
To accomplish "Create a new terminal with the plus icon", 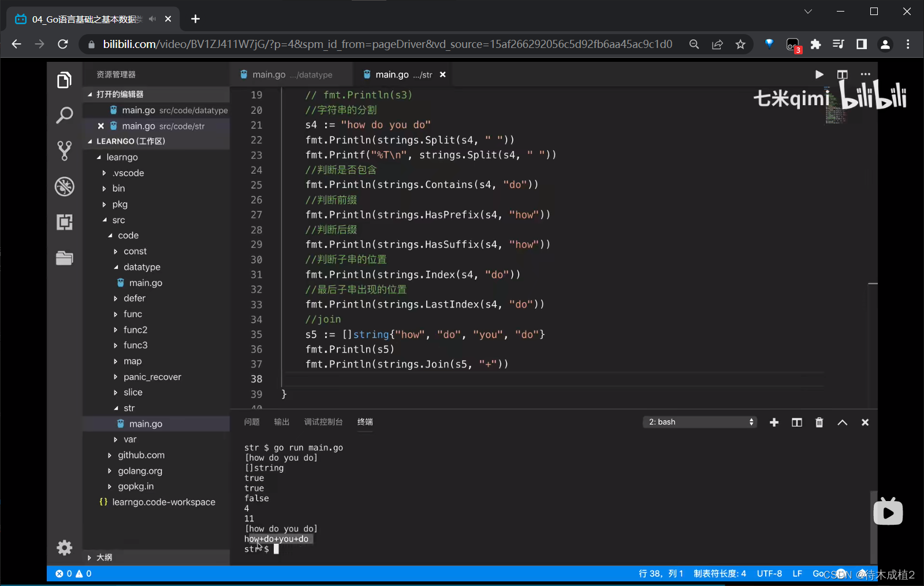I will 774,422.
